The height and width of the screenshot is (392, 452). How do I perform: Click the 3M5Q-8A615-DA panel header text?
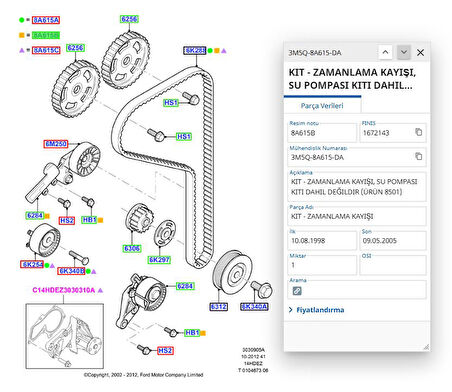click(315, 53)
